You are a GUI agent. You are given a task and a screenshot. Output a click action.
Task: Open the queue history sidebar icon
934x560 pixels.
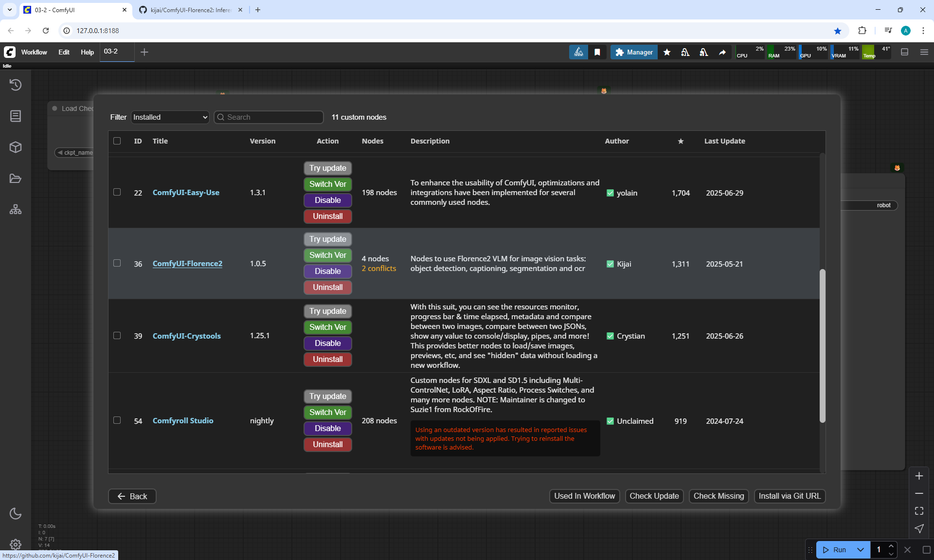(16, 85)
